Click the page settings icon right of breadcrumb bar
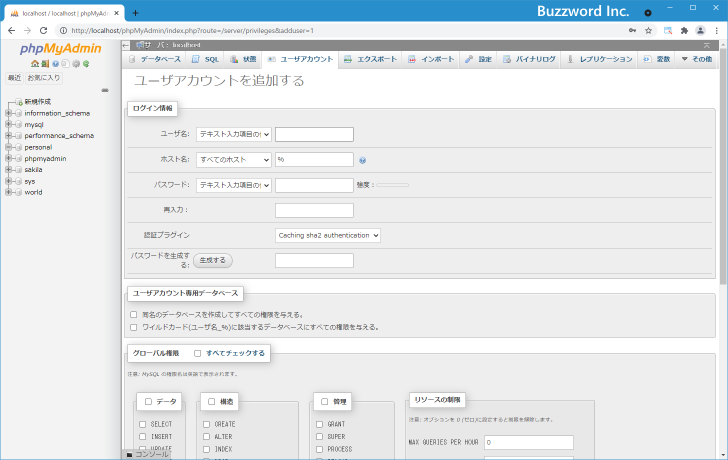The width and height of the screenshot is (728, 460). point(707,45)
